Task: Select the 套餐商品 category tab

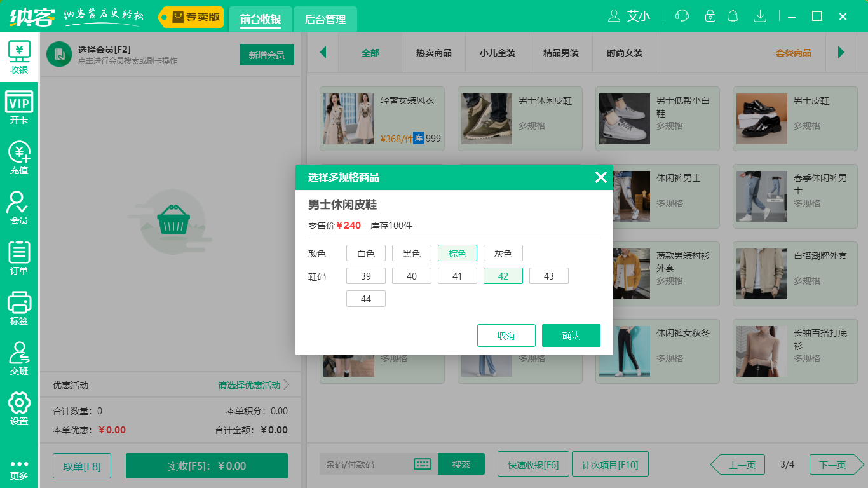Action: 794,53
